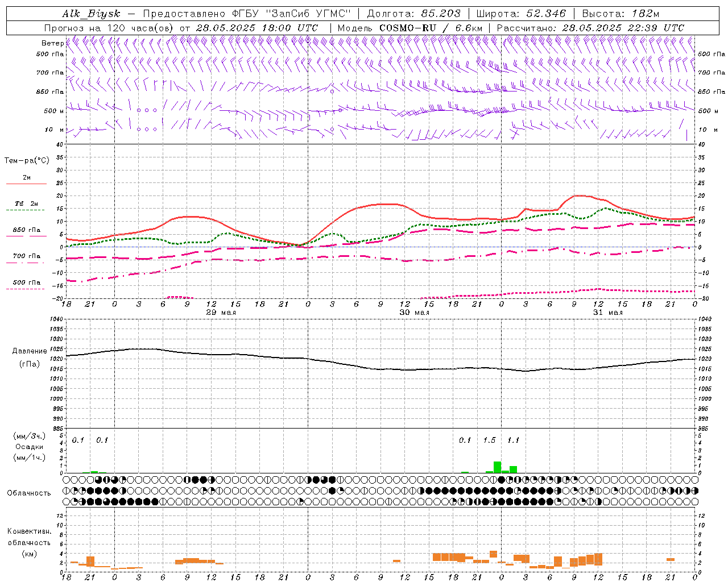Click the '2м' temperature legend entry
Viewport: 728px width, 582px height.
click(27, 178)
